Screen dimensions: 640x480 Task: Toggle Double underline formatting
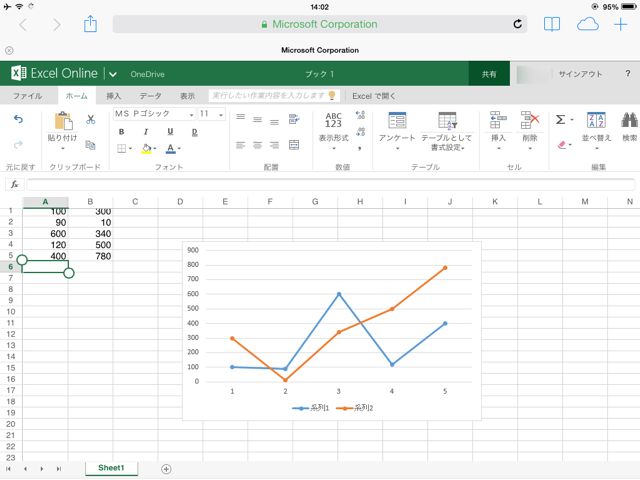point(195,132)
